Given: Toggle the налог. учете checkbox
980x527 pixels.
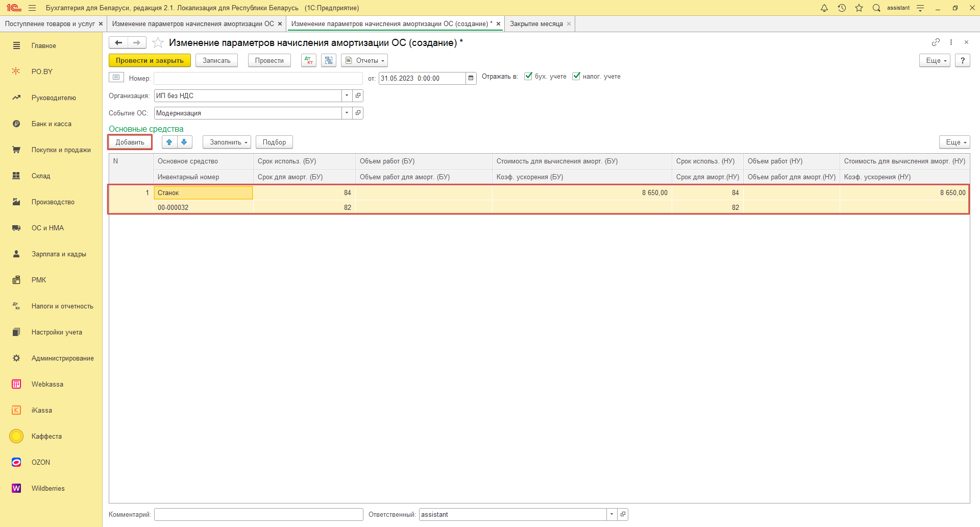Looking at the screenshot, I should (576, 76).
